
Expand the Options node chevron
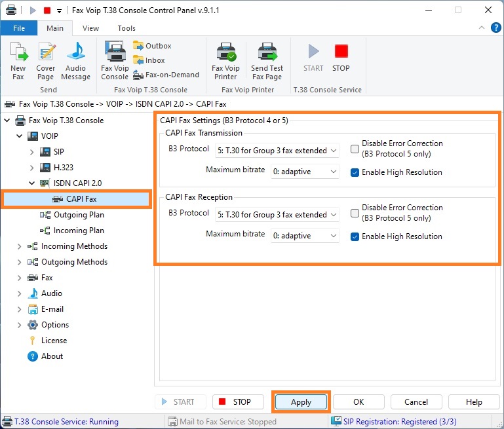click(20, 325)
